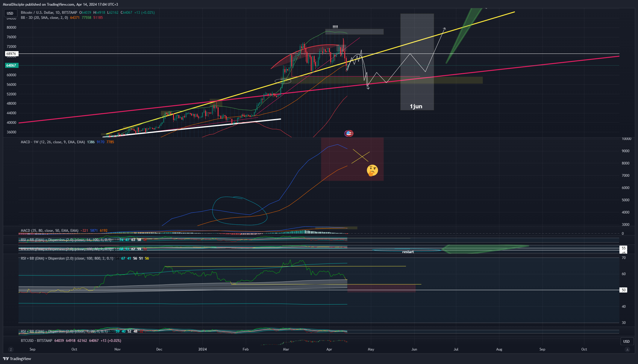Select the 'MACD (35, 80, close, 50, EMA, EMA)' legend
638x364 pixels.
pyautogui.click(x=49, y=231)
